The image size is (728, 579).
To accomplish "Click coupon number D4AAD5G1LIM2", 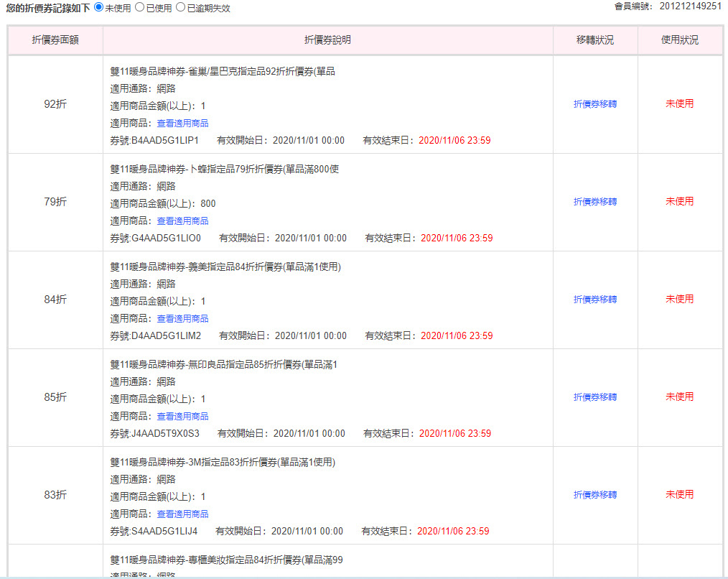I will point(167,335).
